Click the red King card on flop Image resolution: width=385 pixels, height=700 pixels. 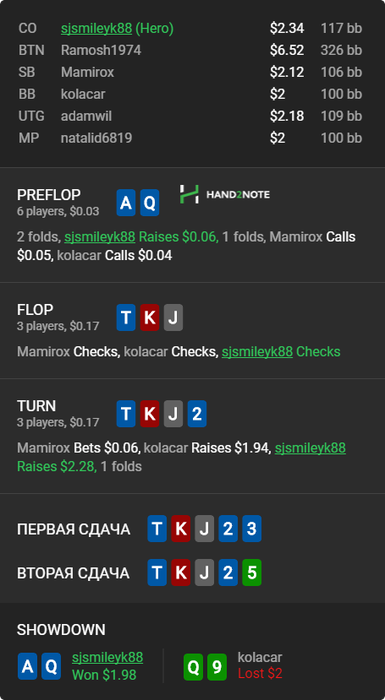pyautogui.click(x=150, y=318)
